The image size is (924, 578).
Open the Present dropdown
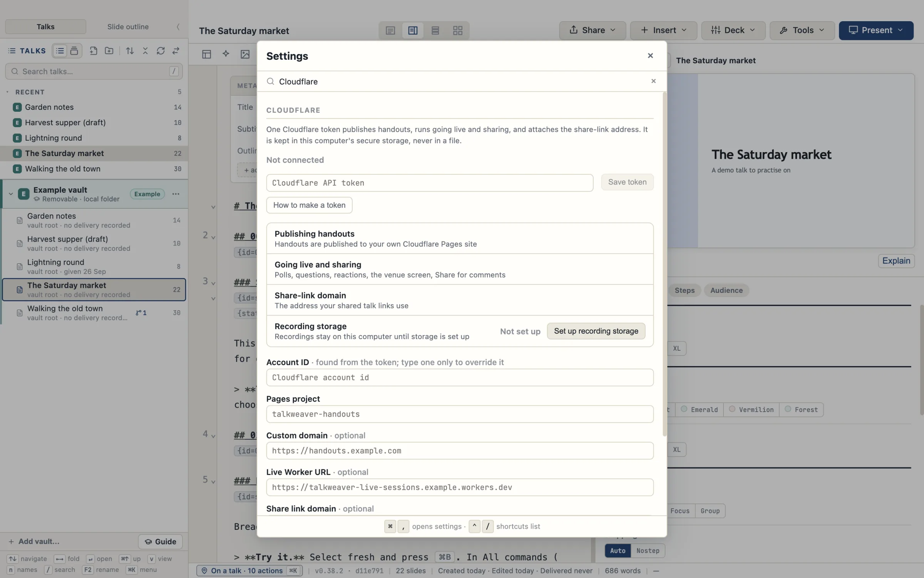[876, 30]
